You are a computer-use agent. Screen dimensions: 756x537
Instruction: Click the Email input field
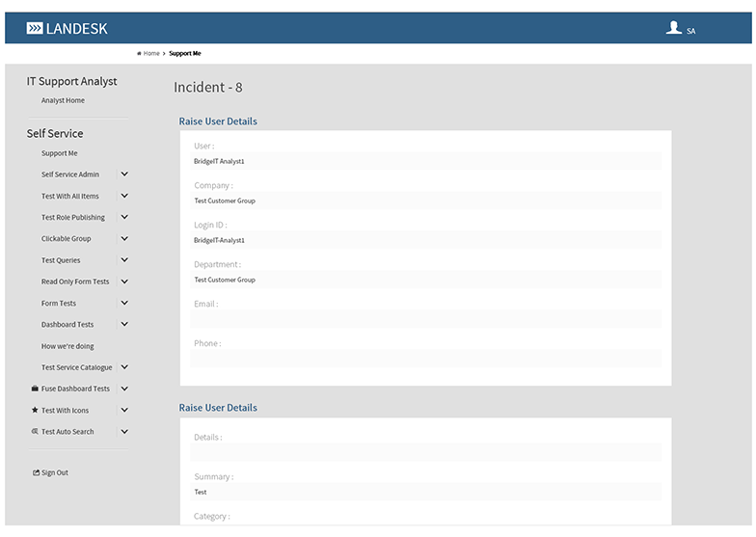(x=425, y=319)
